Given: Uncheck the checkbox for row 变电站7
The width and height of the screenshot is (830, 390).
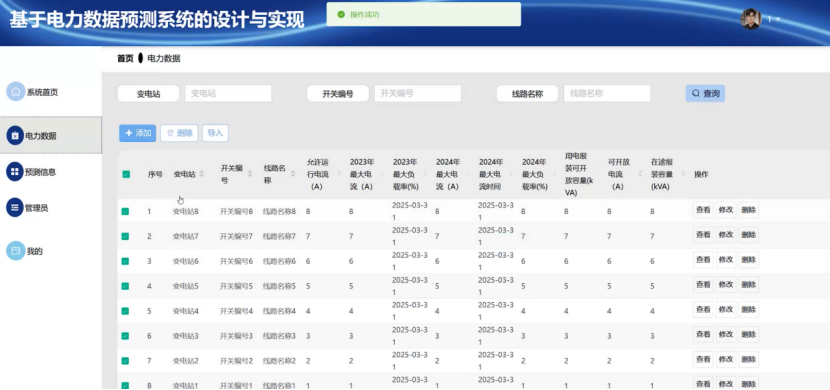Looking at the screenshot, I should [x=125, y=236].
